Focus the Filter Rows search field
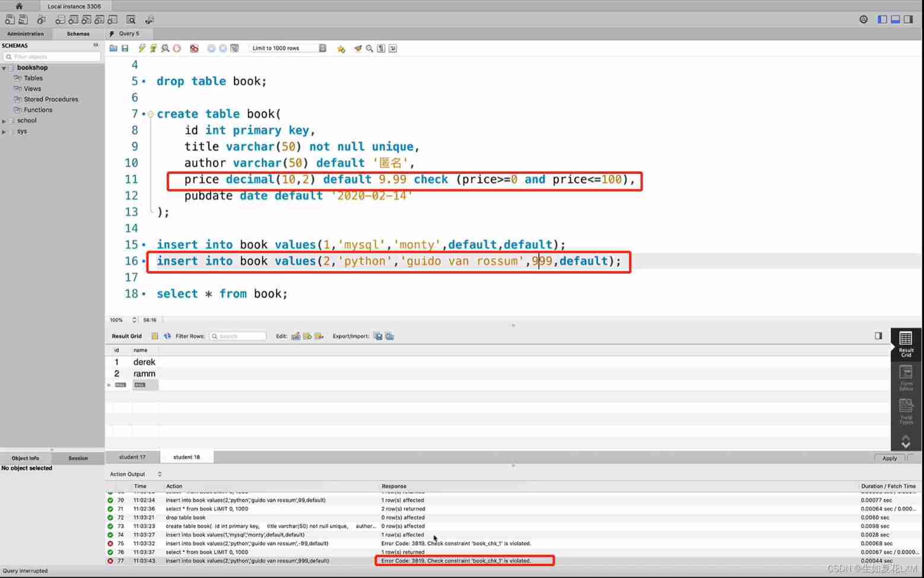 point(237,336)
